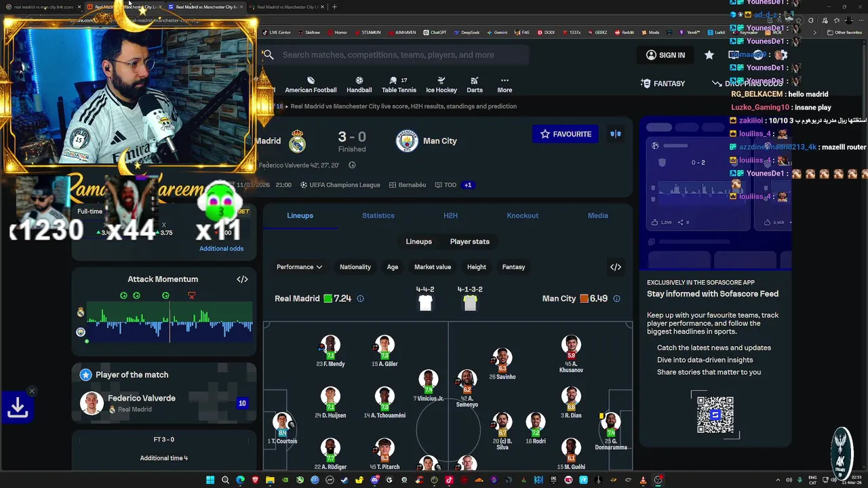Image resolution: width=868 pixels, height=488 pixels.
Task: Toggle the Height filter chip
Action: [x=477, y=267]
